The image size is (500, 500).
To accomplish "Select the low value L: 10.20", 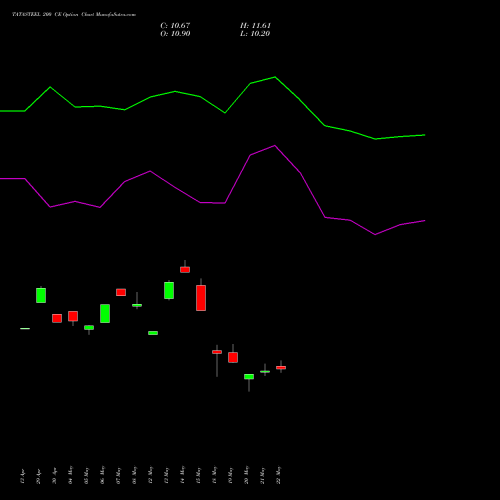I will 255,34.
